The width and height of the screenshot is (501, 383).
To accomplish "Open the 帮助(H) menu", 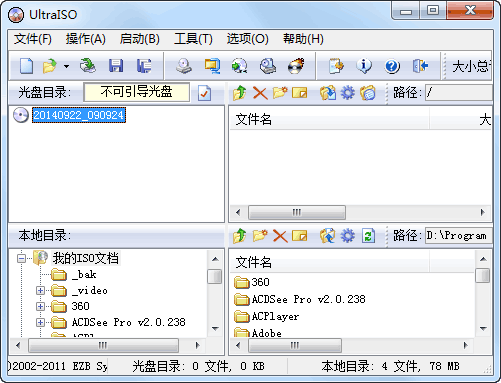I will [x=303, y=39].
